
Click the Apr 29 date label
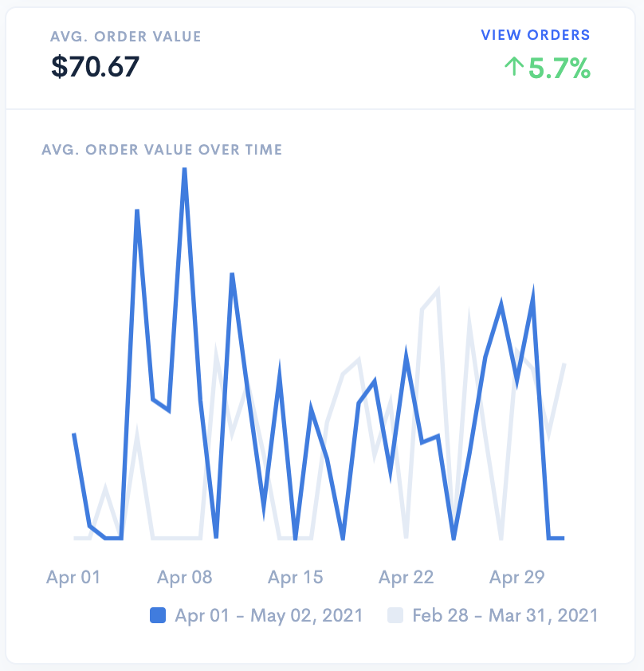[x=517, y=577]
